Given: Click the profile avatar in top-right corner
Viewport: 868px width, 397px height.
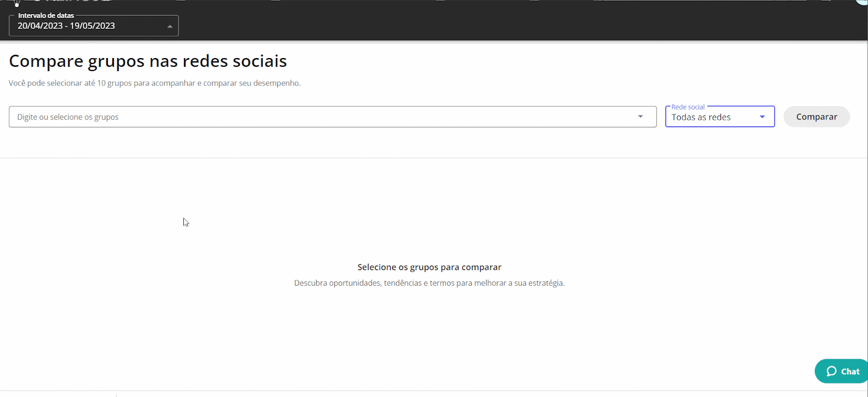Looking at the screenshot, I should [863, 2].
